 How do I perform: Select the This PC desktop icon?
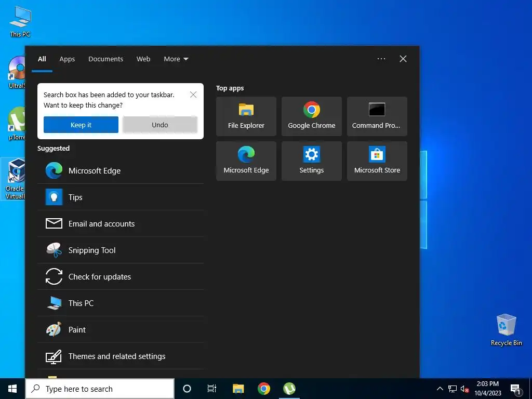[x=20, y=21]
